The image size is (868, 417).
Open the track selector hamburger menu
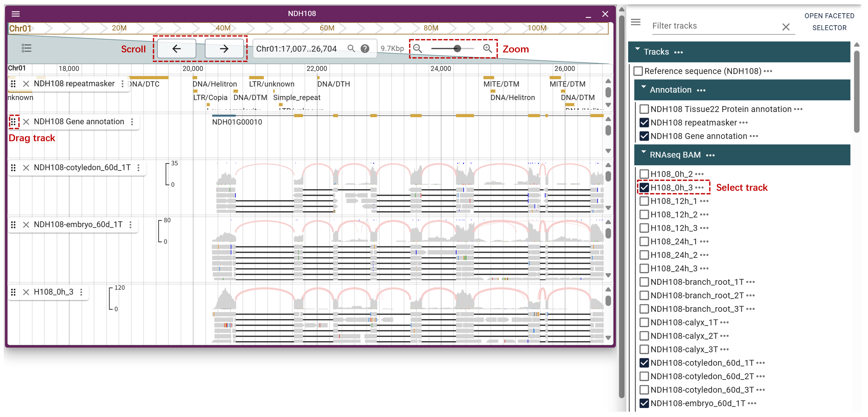[x=636, y=22]
